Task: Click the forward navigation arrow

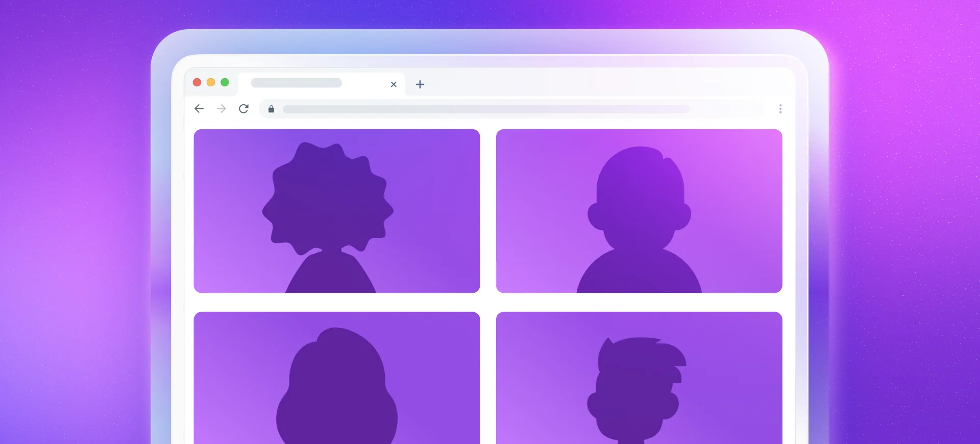Action: click(221, 108)
